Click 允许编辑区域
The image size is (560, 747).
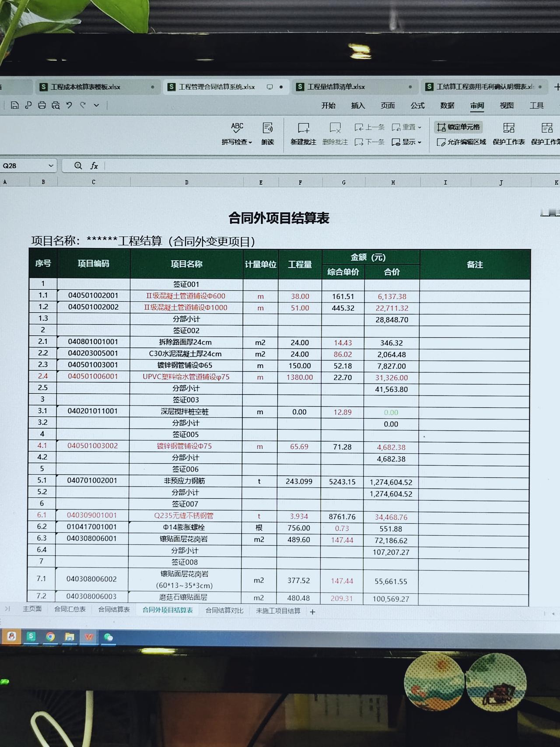coord(461,142)
